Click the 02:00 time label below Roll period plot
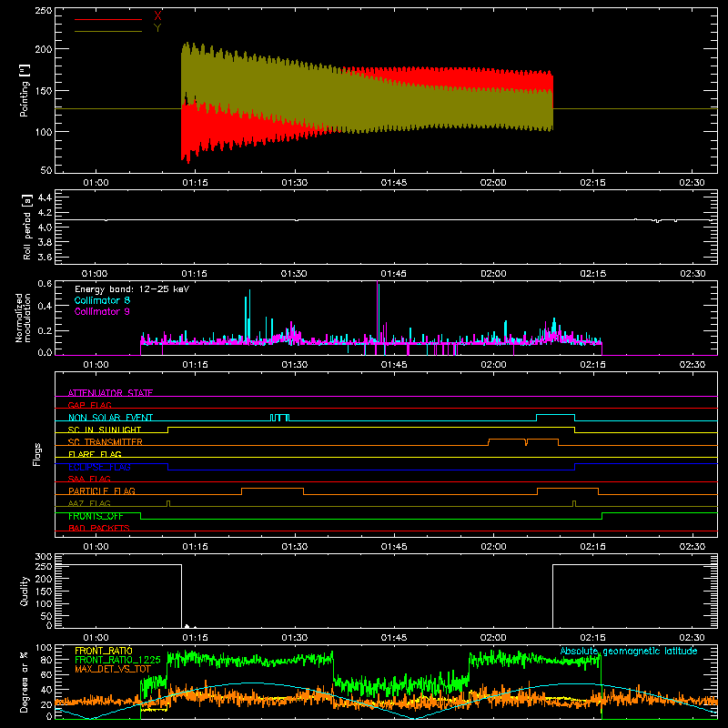Image resolution: width=728 pixels, height=728 pixels. pyautogui.click(x=493, y=274)
